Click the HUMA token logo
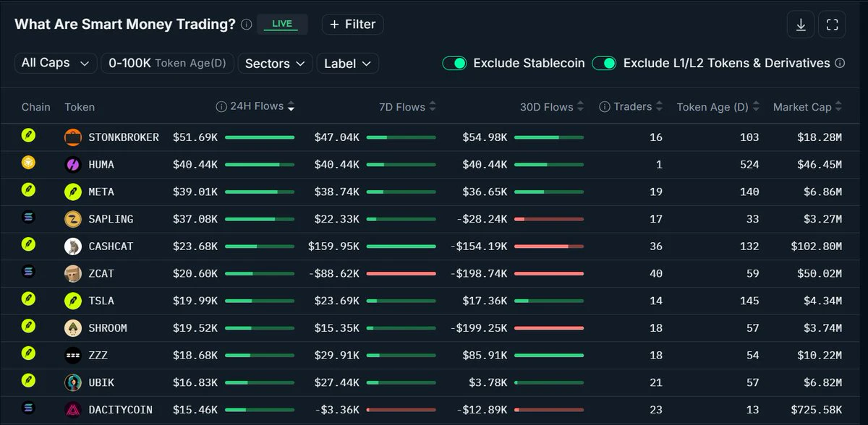The width and height of the screenshot is (868, 425). (x=72, y=164)
